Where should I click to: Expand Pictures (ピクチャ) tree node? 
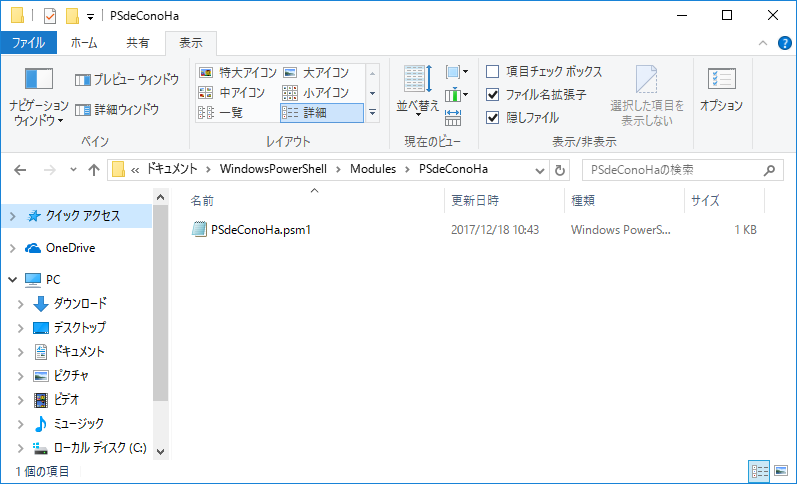[x=21, y=376]
